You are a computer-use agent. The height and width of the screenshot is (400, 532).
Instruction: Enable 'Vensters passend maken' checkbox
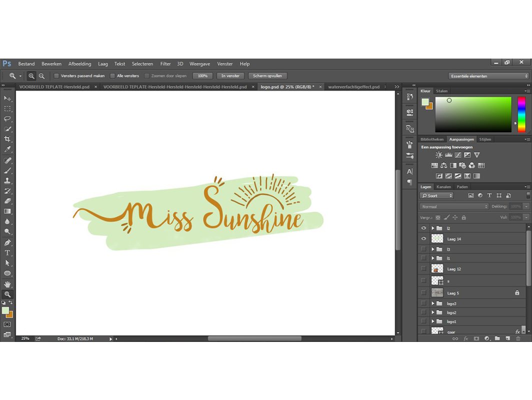point(56,76)
